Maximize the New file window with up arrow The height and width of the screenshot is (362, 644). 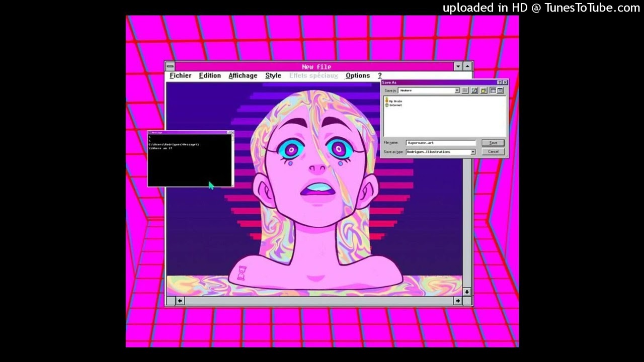click(468, 66)
